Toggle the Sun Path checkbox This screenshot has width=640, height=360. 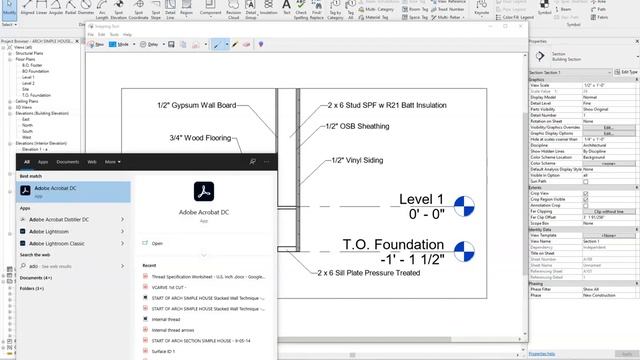586,182
